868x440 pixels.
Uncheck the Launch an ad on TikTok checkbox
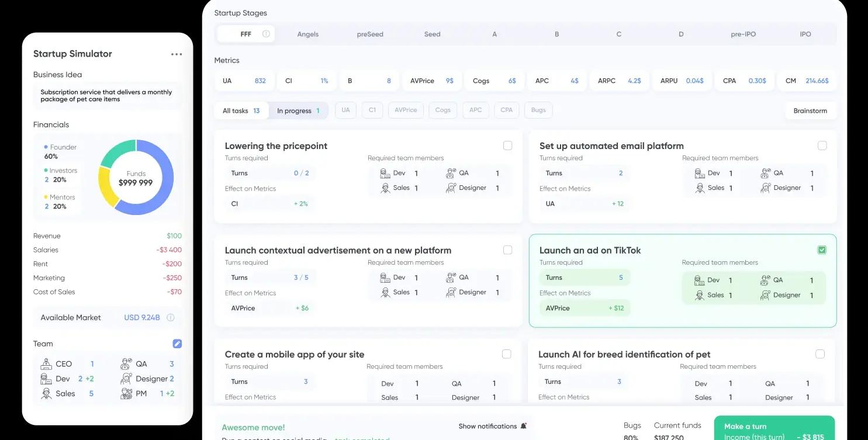pyautogui.click(x=822, y=250)
